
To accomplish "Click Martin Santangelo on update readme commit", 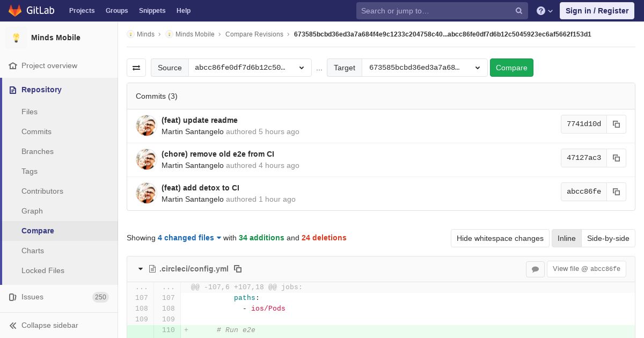I will pos(193,131).
